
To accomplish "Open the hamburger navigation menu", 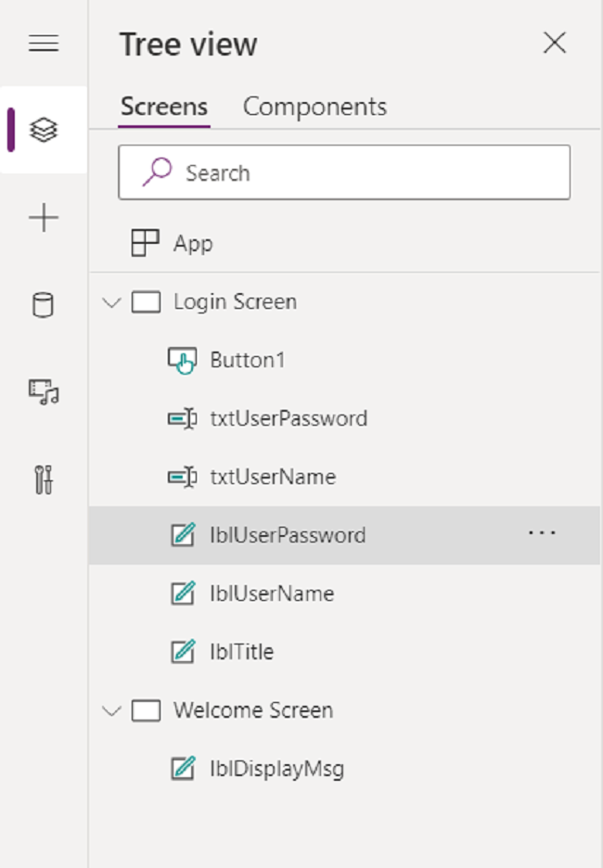I will click(x=44, y=43).
